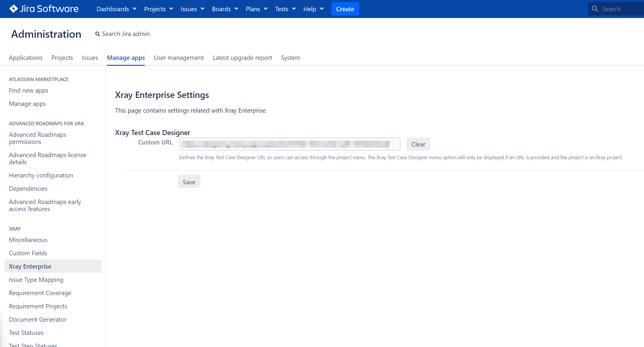
Task: Open Advanced Roadmaps permissions
Action: click(x=37, y=138)
